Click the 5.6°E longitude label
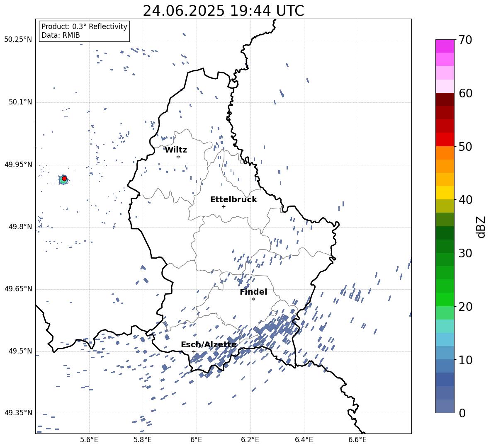 pos(89,440)
